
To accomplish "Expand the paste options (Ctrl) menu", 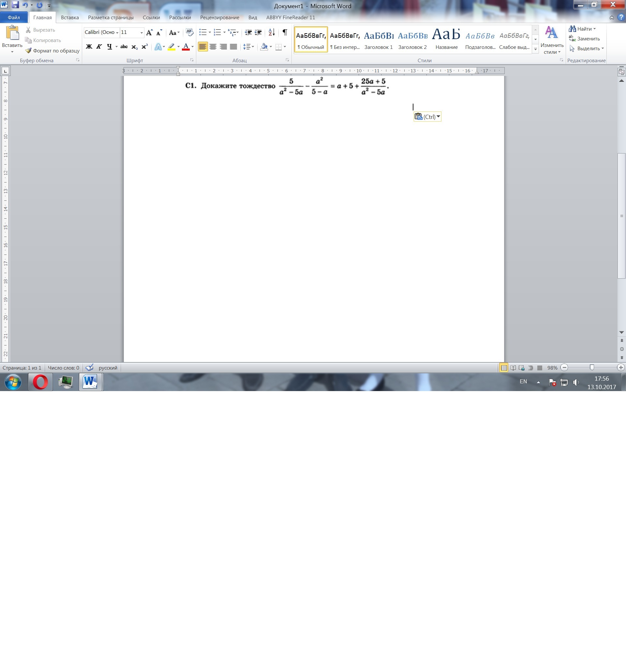I will (x=438, y=117).
